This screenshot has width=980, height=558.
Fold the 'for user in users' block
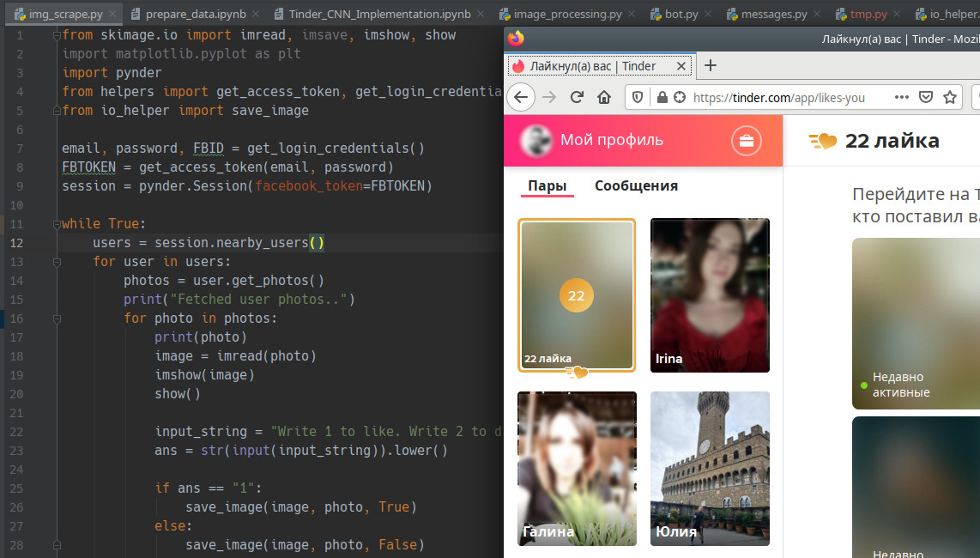point(57,262)
